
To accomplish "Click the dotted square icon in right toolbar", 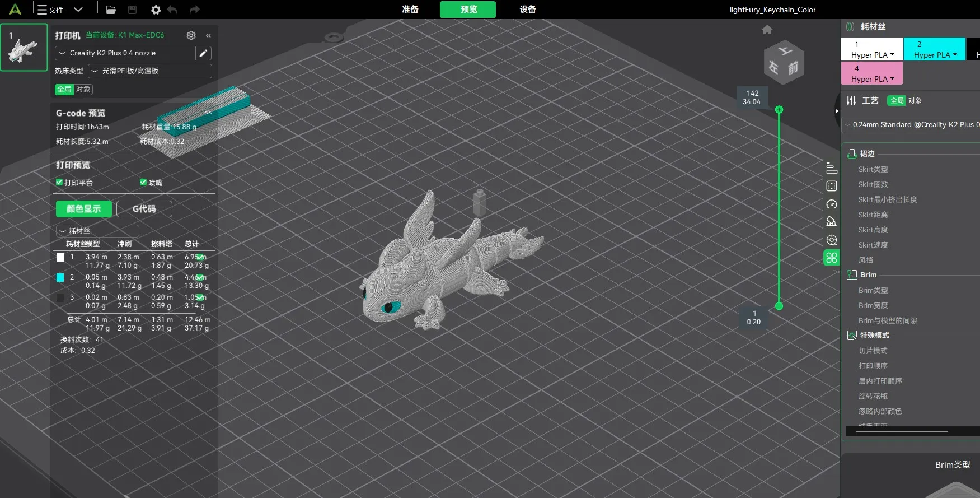I will click(x=832, y=186).
